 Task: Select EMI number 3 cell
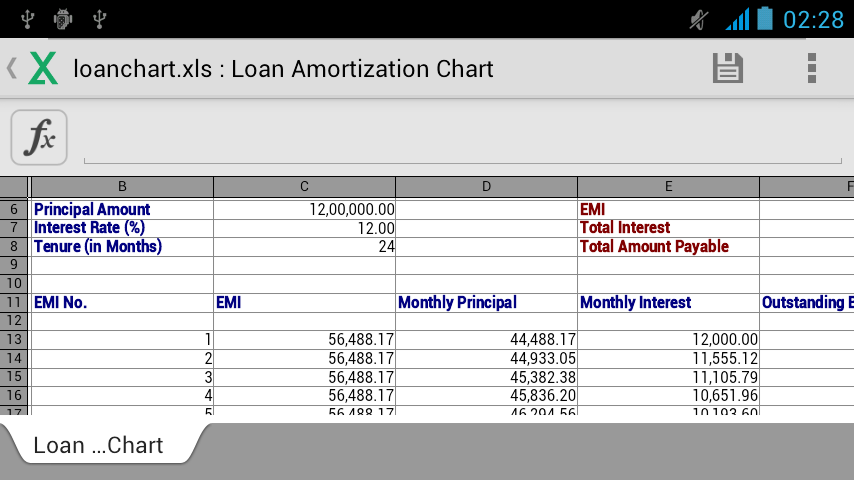[123, 377]
